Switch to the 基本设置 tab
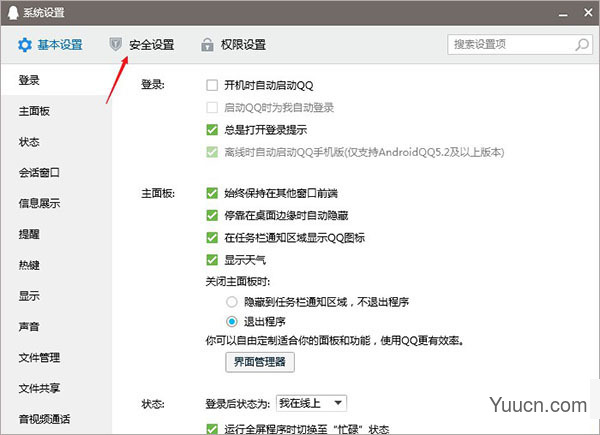The image size is (600, 435). pos(50,45)
